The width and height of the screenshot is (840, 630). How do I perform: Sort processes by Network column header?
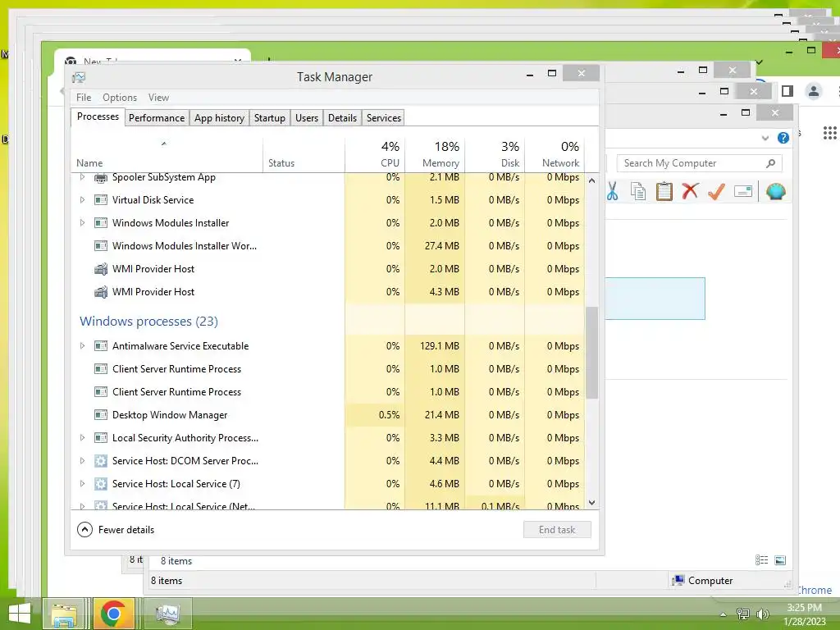(x=555, y=154)
